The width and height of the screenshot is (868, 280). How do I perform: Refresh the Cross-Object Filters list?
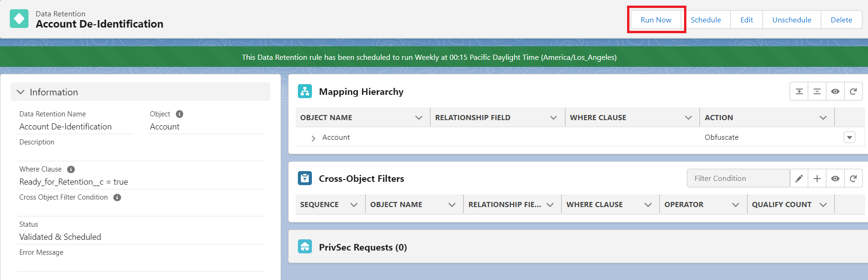pyautogui.click(x=853, y=179)
